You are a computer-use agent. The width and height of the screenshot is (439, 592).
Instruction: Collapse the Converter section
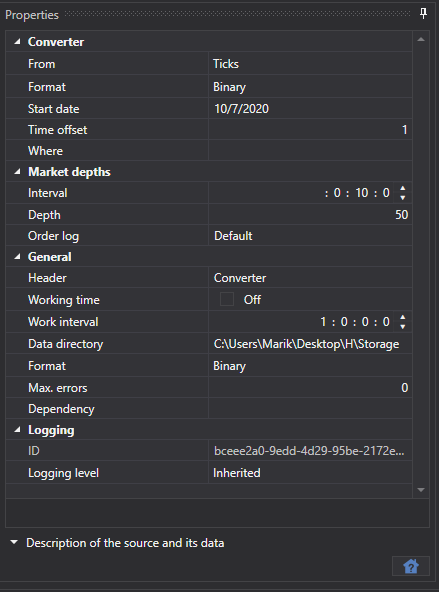point(17,42)
